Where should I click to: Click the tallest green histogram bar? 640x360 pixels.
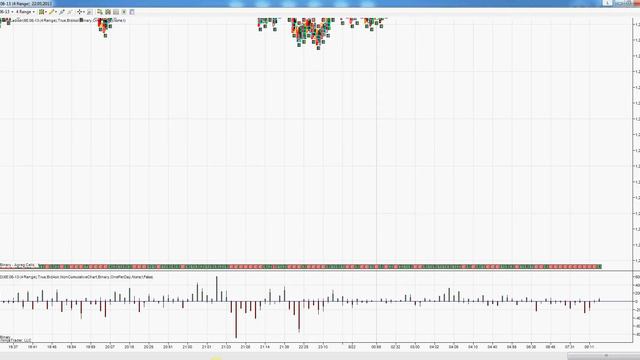coord(217,289)
